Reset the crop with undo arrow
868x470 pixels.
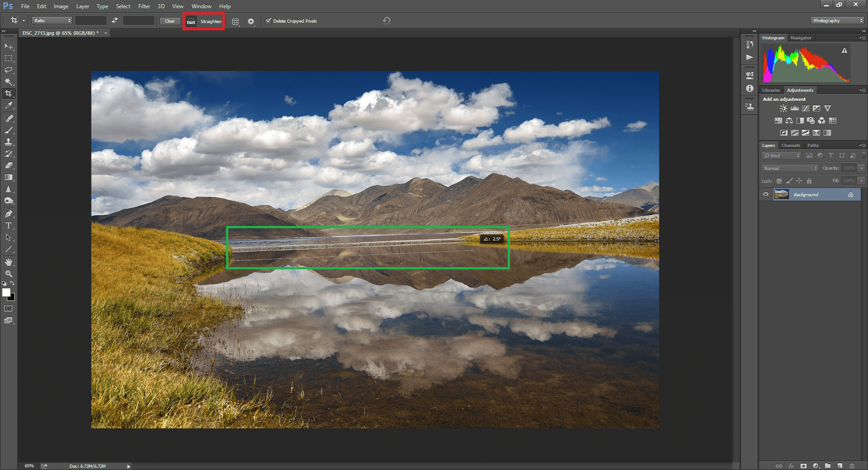pyautogui.click(x=386, y=20)
